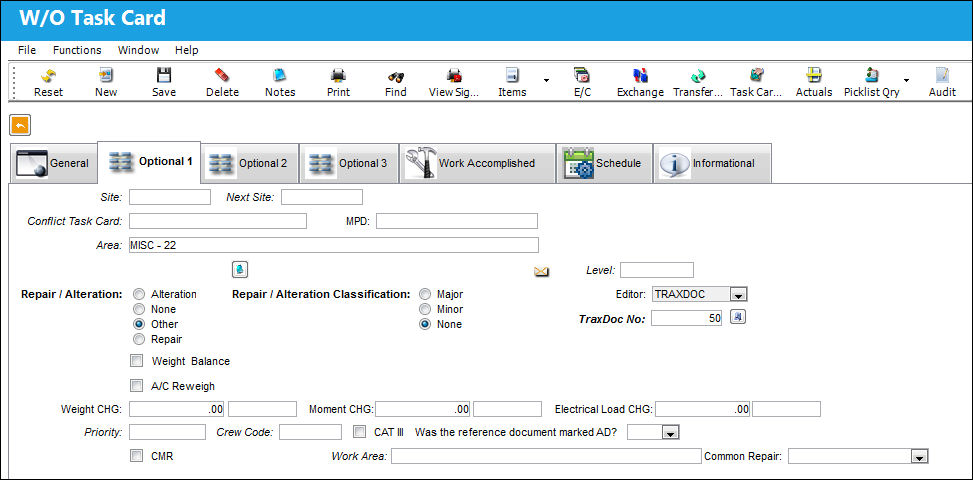The height and width of the screenshot is (480, 973).
Task: Select the Alteration radio button
Action: (x=140, y=295)
